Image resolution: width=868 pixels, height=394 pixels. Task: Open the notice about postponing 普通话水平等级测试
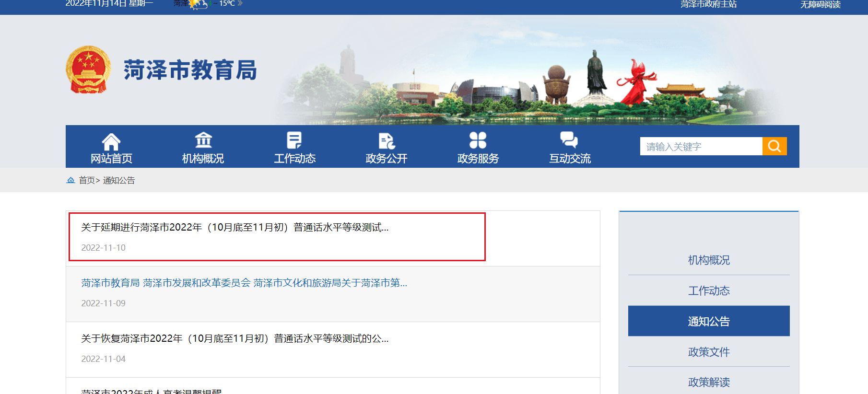235,227
